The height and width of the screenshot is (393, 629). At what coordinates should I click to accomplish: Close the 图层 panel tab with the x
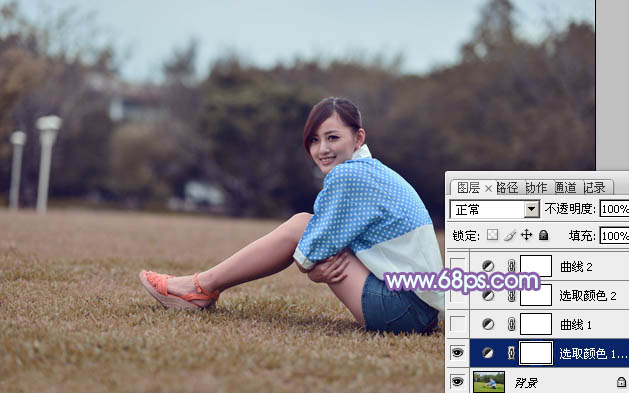coord(488,188)
